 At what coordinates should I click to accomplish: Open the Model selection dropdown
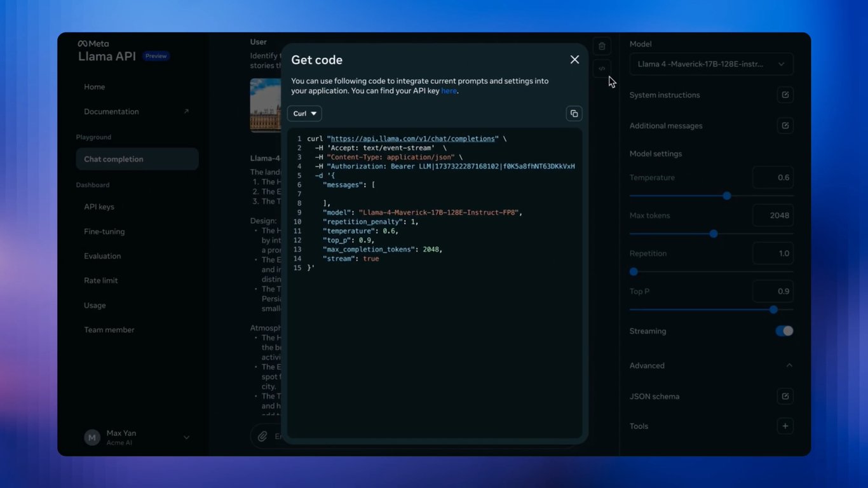click(x=711, y=64)
